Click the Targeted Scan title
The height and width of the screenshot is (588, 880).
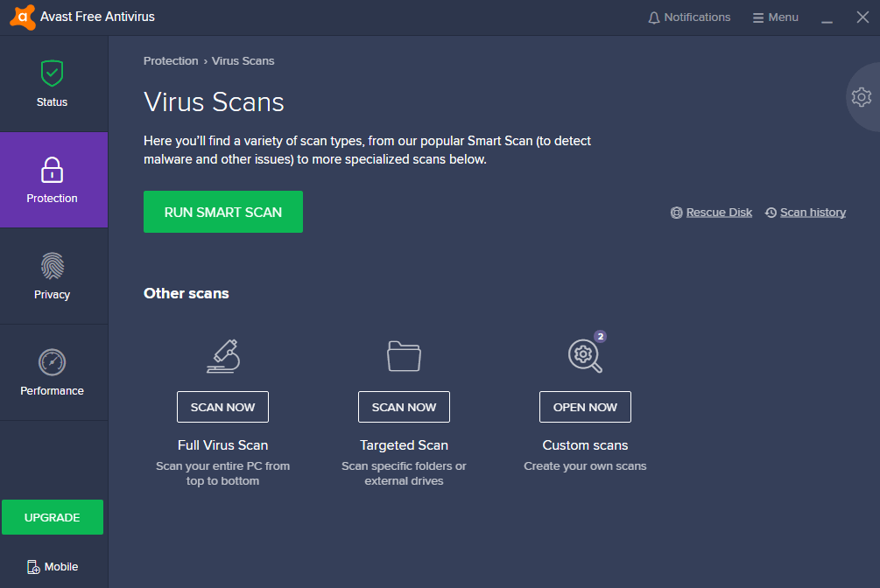click(x=404, y=444)
